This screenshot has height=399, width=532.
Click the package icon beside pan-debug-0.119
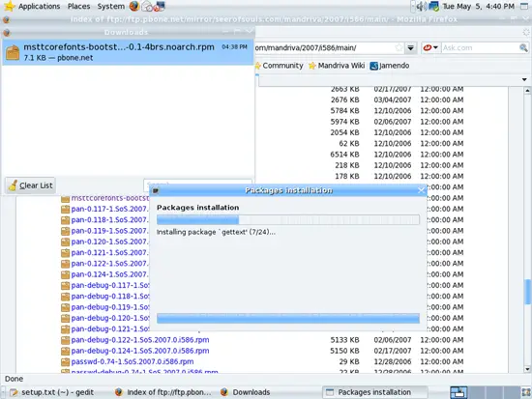pos(65,307)
